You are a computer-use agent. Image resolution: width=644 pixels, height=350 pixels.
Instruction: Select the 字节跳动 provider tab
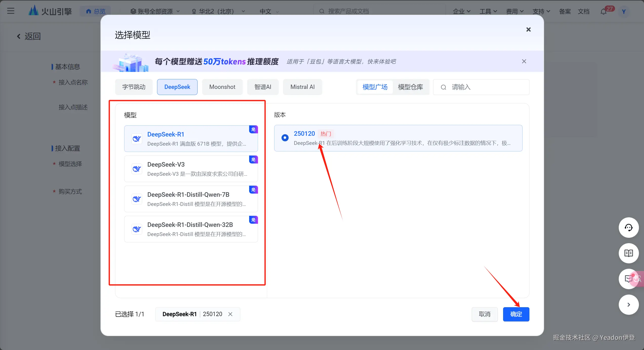(x=134, y=87)
